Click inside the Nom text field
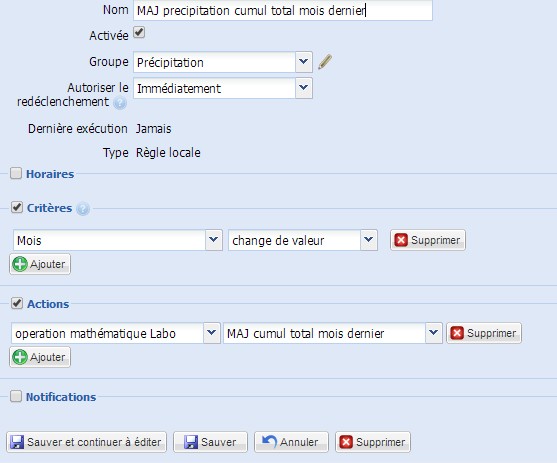Image resolution: width=557 pixels, height=463 pixels. point(283,10)
